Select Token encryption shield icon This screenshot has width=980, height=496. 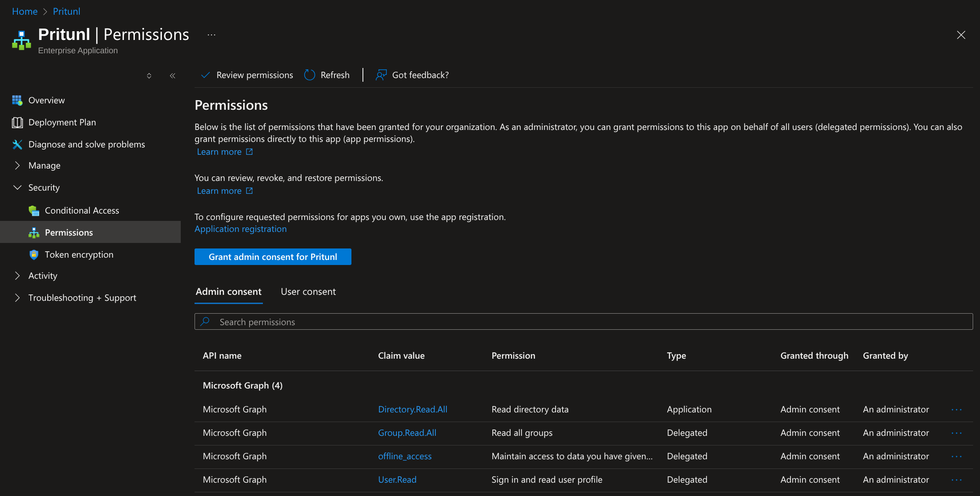pos(34,254)
